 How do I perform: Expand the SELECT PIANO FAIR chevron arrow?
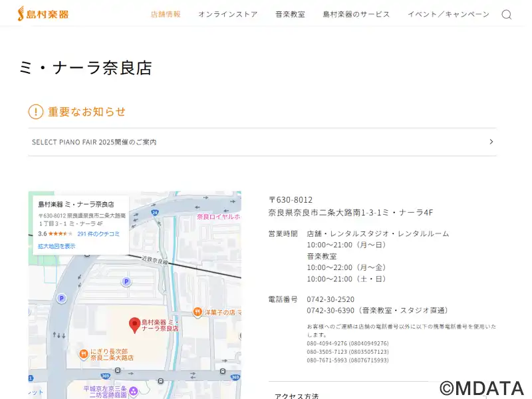pos(491,142)
